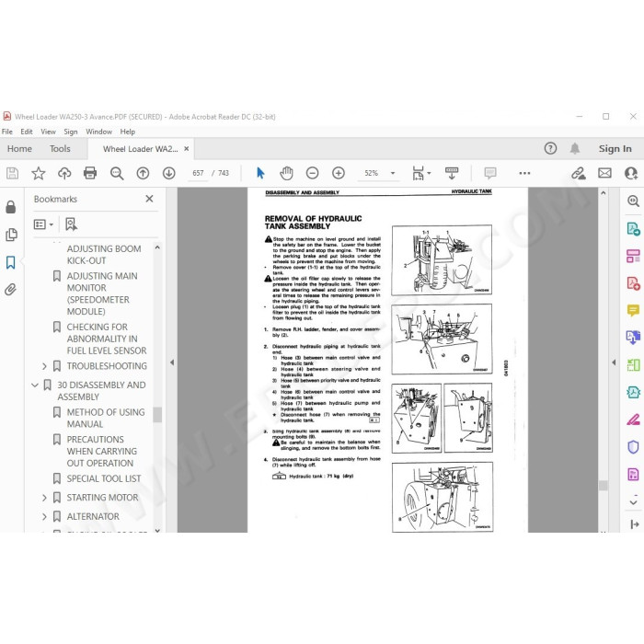Click the document vertical scrollbar thumb
The image size is (644, 644).
(603, 485)
